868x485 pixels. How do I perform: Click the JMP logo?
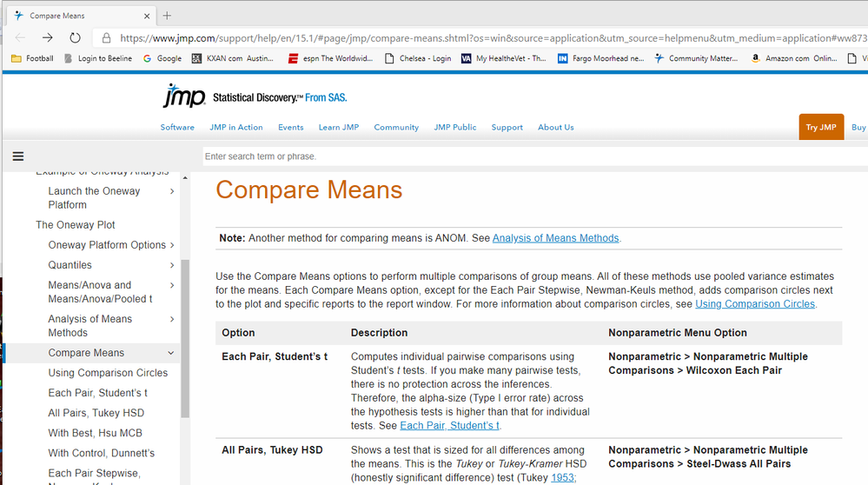[184, 96]
